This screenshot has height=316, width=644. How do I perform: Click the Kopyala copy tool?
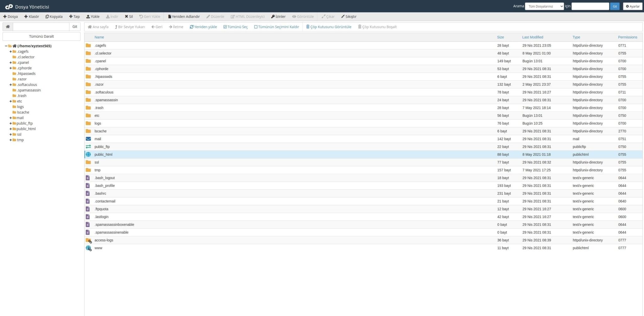(x=54, y=17)
